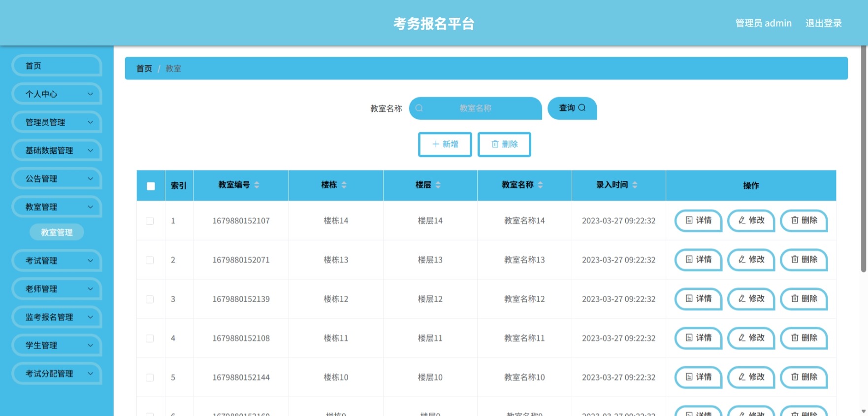The height and width of the screenshot is (416, 868).
Task: Click the 新增 add button
Action: click(x=445, y=144)
